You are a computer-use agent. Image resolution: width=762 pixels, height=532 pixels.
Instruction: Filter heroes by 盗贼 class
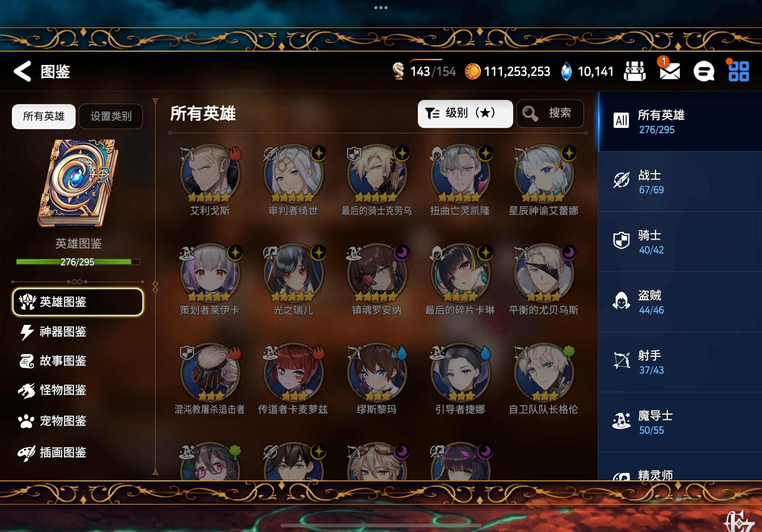click(x=680, y=302)
